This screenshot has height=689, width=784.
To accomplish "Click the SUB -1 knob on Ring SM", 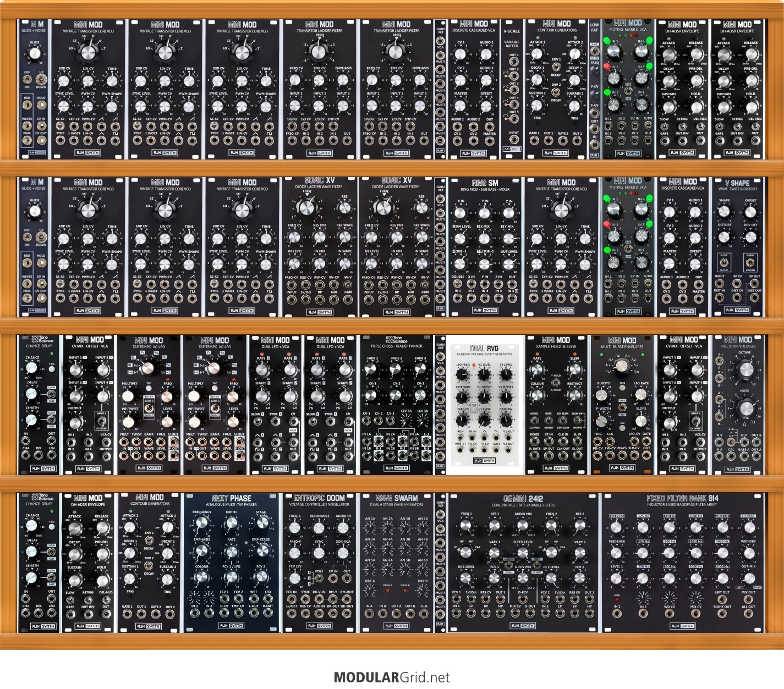I will [460, 264].
